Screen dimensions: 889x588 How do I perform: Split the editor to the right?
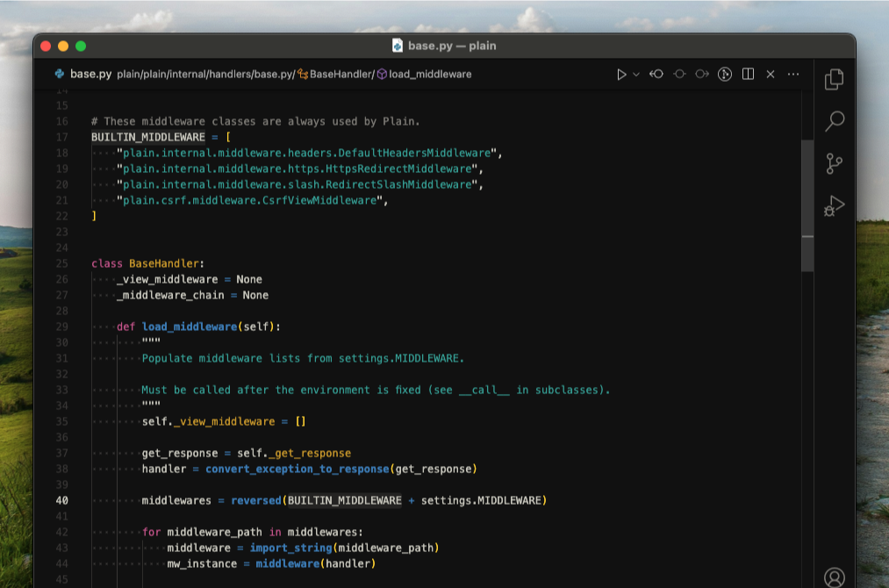[x=748, y=75]
